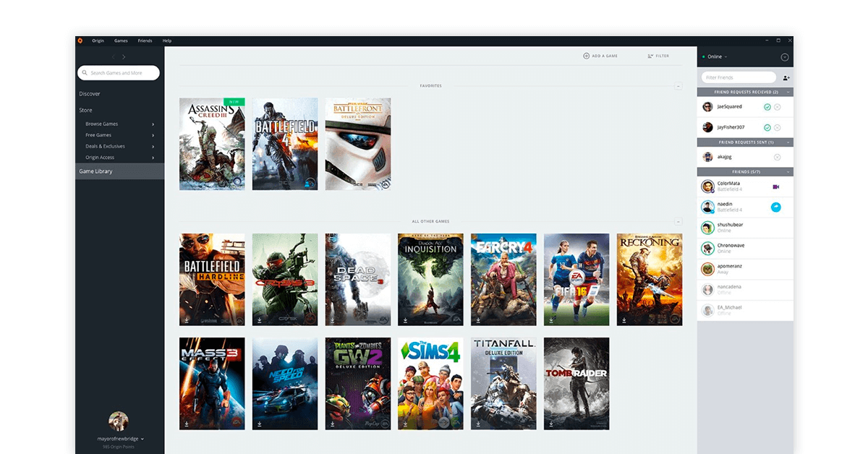The image size is (868, 454).
Task: Click ColorMata's broadcast video icon
Action: [776, 187]
